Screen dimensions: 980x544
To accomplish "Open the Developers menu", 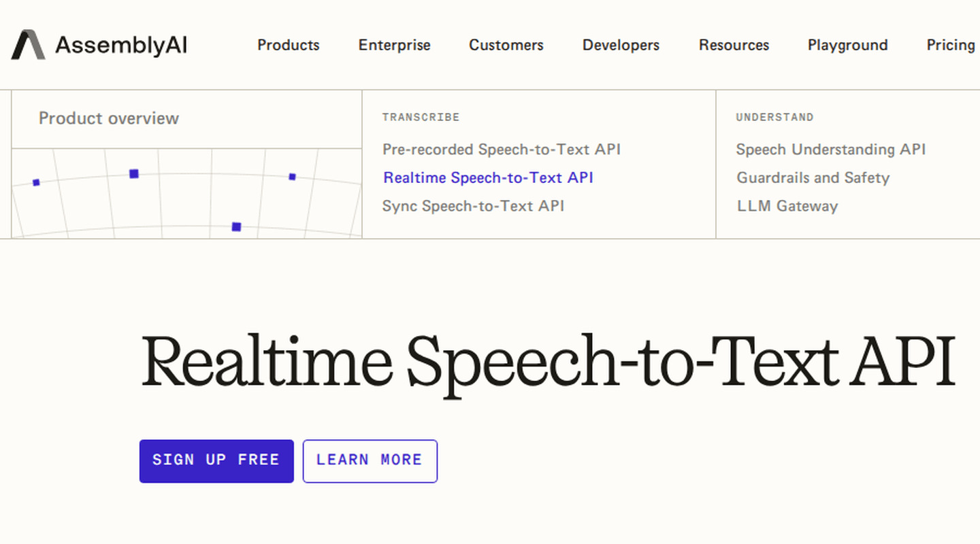I will [621, 45].
